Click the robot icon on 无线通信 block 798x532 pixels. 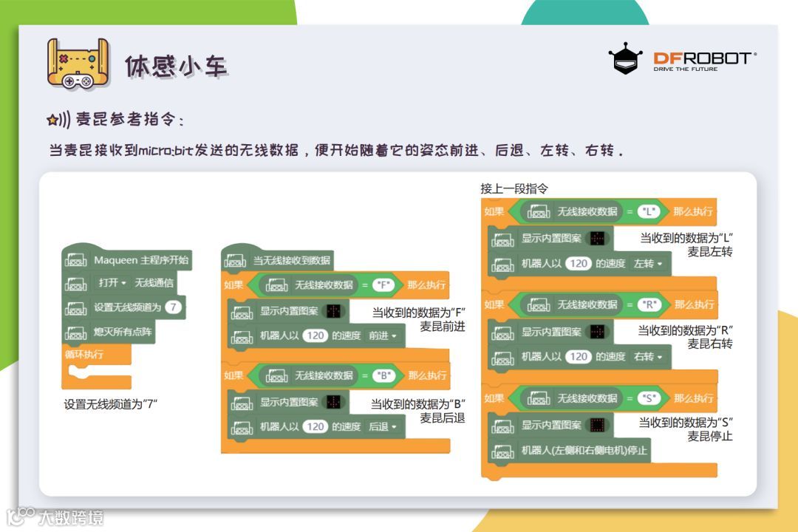coord(75,284)
